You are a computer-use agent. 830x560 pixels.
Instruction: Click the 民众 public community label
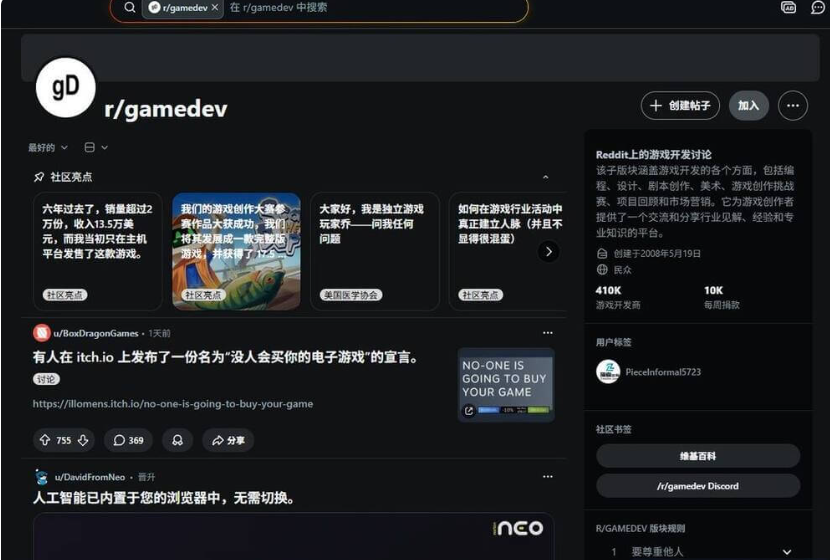coord(622,270)
